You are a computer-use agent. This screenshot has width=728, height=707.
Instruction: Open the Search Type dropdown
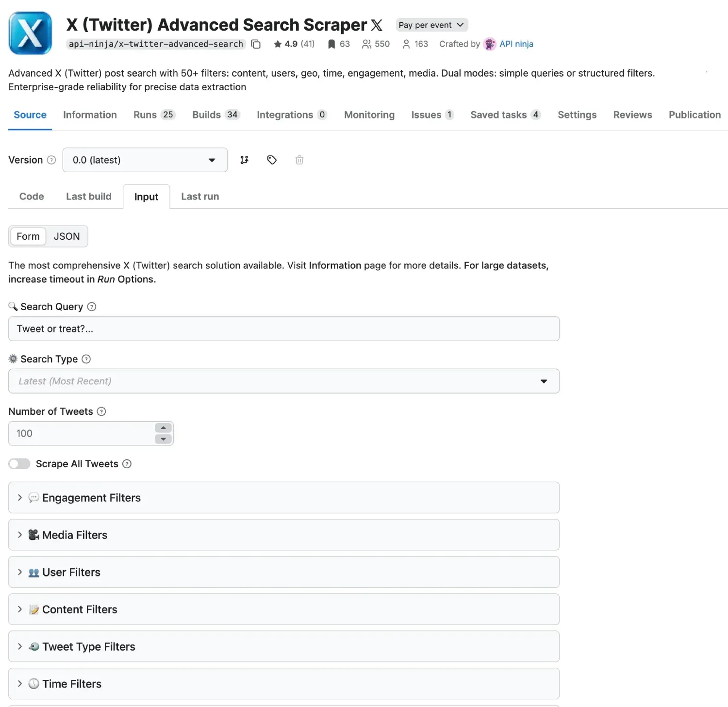(x=283, y=381)
